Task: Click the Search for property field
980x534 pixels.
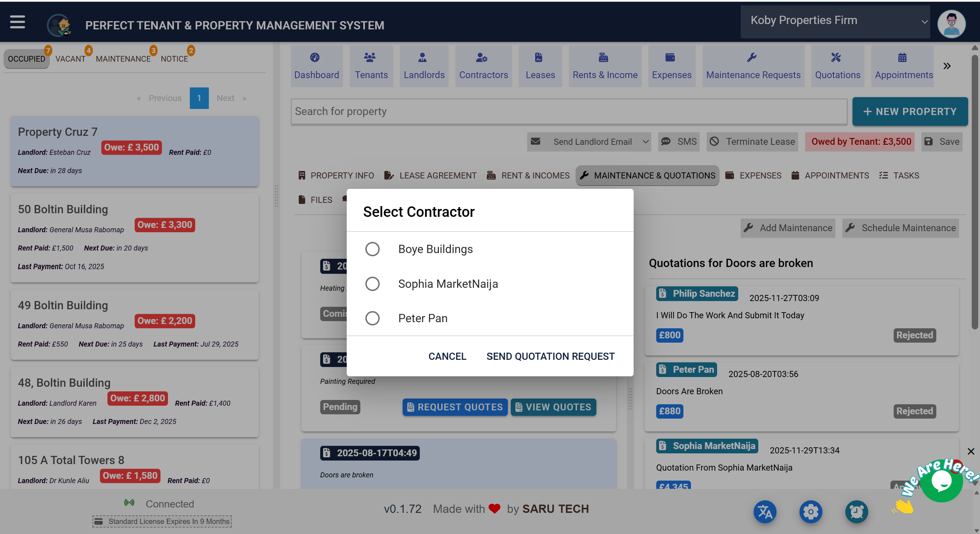Action: tap(568, 111)
